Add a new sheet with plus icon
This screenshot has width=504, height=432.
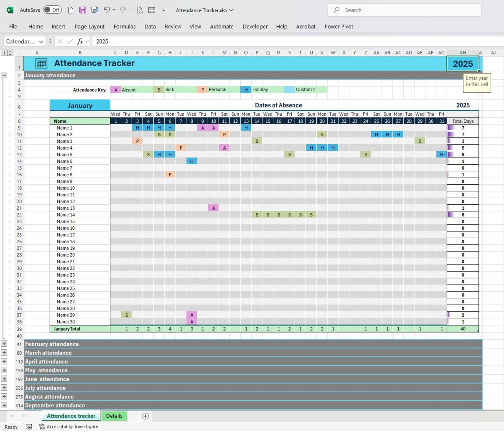[145, 416]
